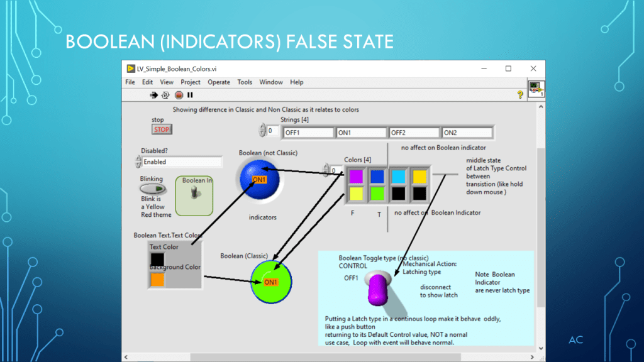Viewport: 644px width, 362px height.
Task: Click the Run arrow in the toolbar
Action: point(153,95)
